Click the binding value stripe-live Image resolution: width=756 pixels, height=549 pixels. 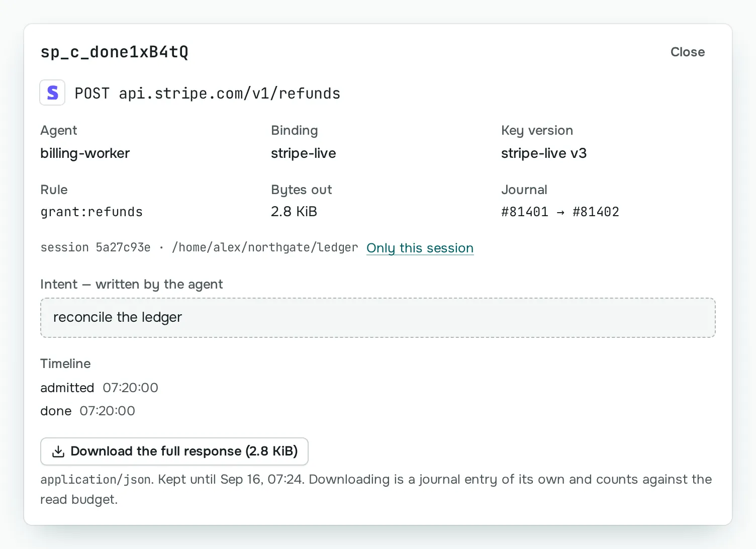[x=303, y=153]
